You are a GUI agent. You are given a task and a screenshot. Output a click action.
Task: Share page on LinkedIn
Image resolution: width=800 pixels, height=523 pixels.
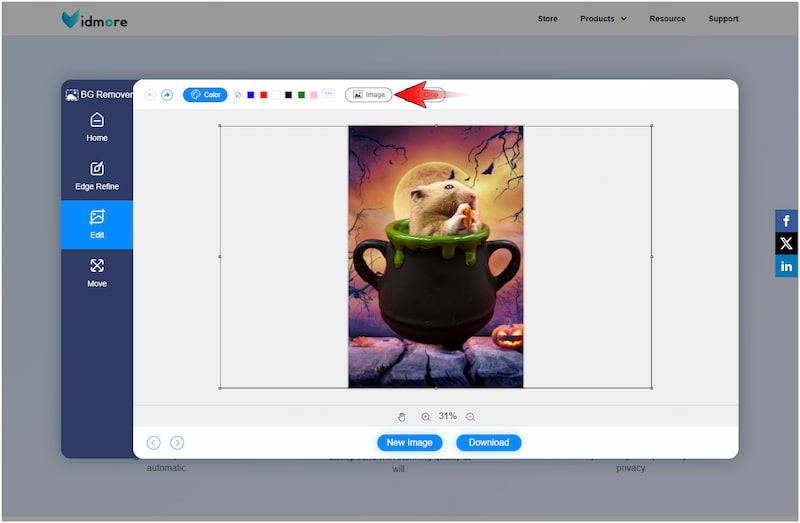tap(786, 266)
